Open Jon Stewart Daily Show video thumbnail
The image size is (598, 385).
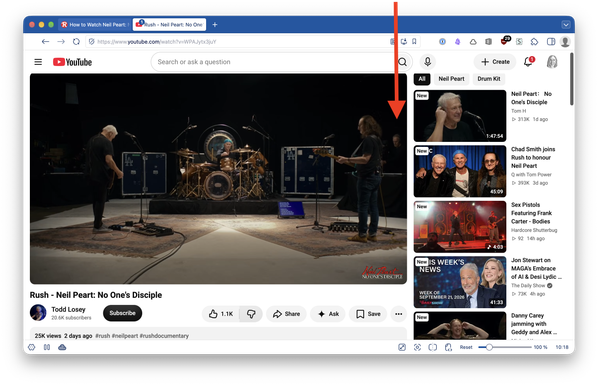(460, 282)
